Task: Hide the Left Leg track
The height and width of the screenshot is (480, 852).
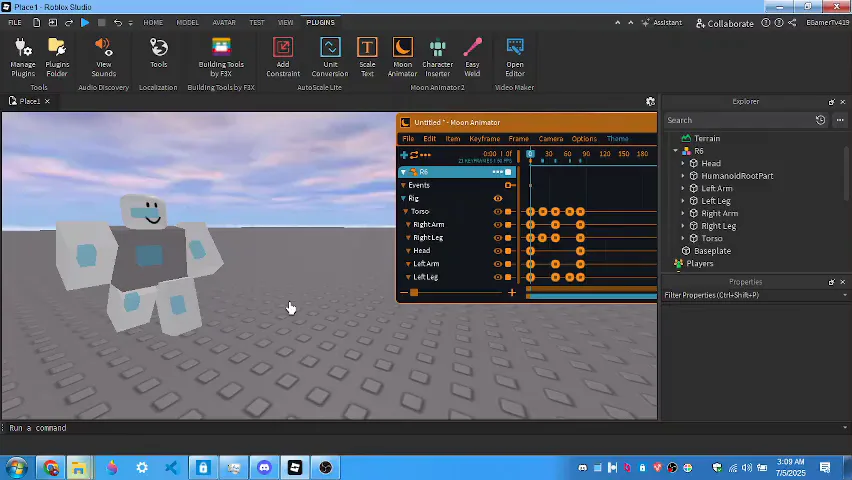Action: coord(498,277)
